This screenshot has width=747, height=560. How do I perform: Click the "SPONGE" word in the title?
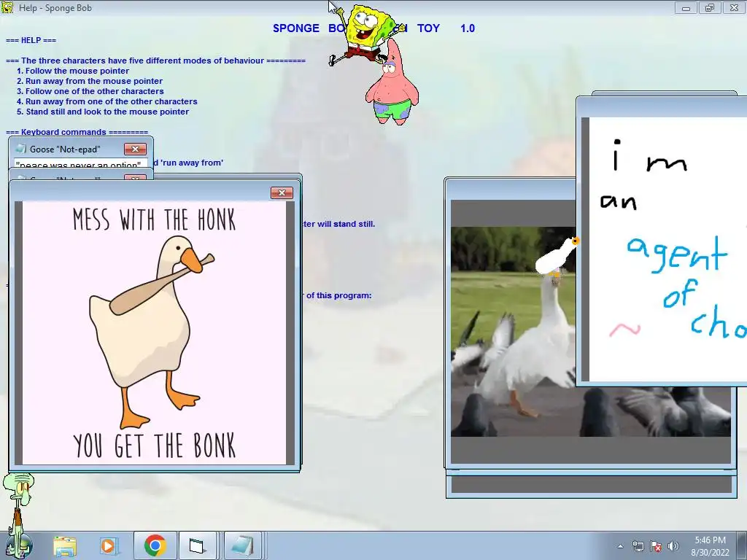pos(296,28)
